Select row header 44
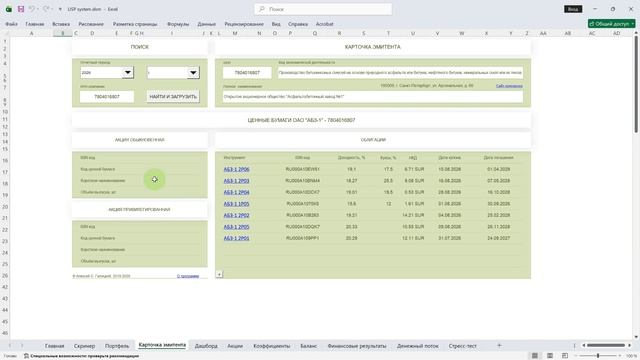Viewport: 640px width, 360px height. [x=5, y=310]
